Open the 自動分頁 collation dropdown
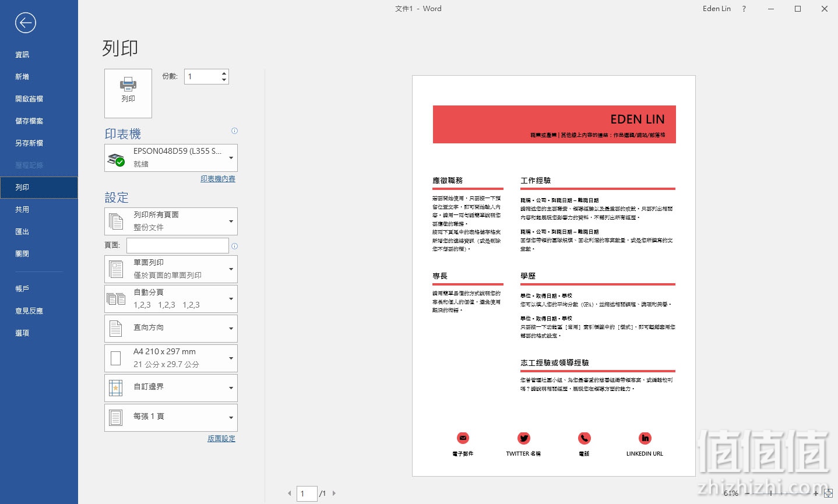Viewport: 838px width, 504px height. (x=171, y=299)
